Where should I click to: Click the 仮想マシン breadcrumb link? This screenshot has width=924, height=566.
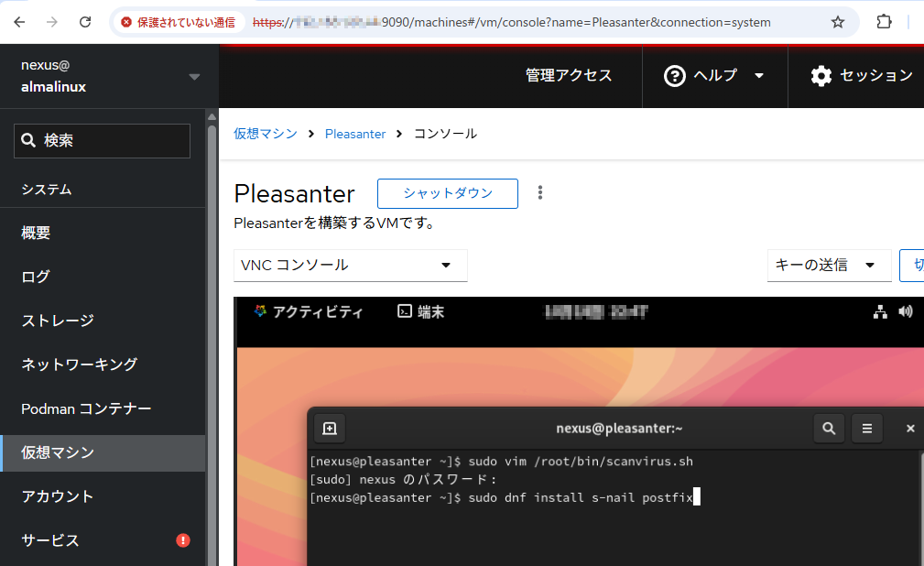[x=266, y=134]
